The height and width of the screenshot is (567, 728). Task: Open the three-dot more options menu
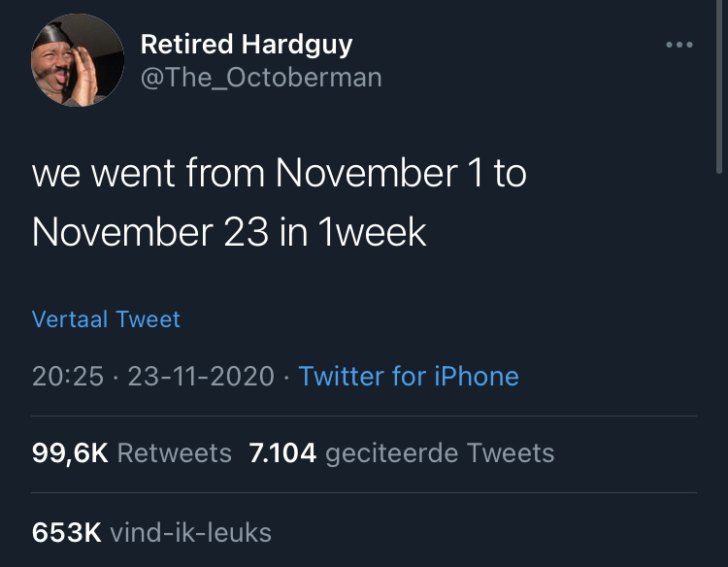678,45
